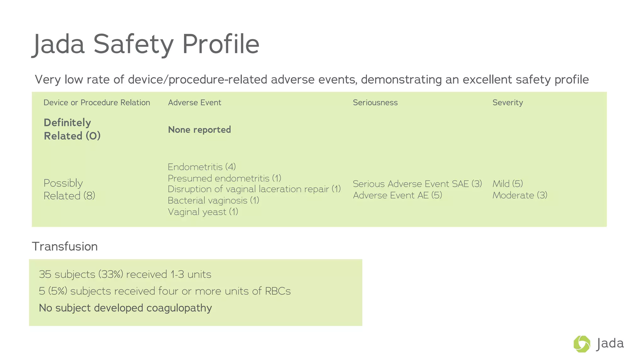Screen dimensions: 644x362
Task: Click the 35 subjects received 1-3 units line
Action: (125, 274)
